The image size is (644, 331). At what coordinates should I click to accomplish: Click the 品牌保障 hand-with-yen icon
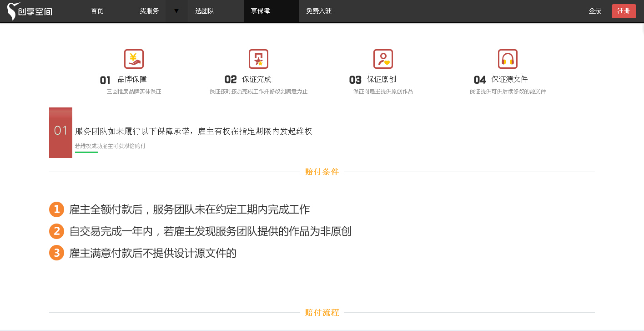[x=134, y=59]
